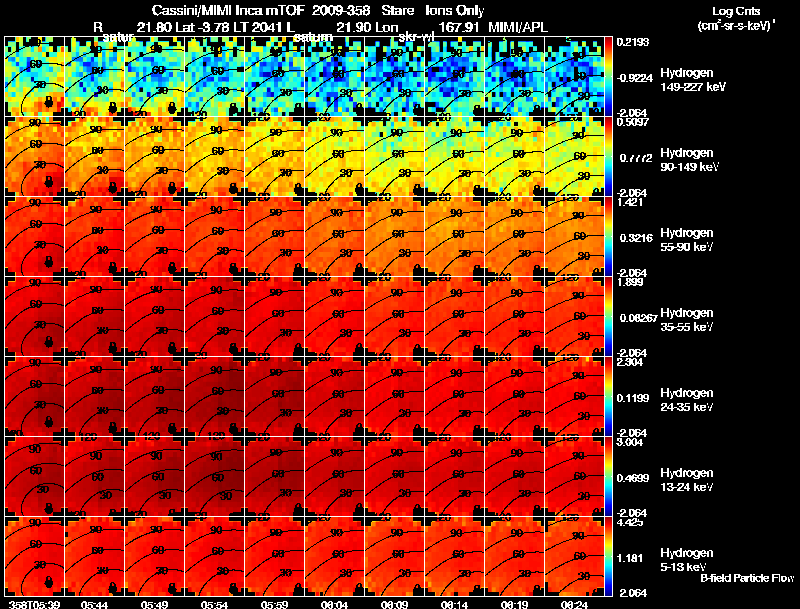Click the 0.7772 colorbar midpoint value
The width and height of the screenshot is (800, 609).
[x=636, y=158]
